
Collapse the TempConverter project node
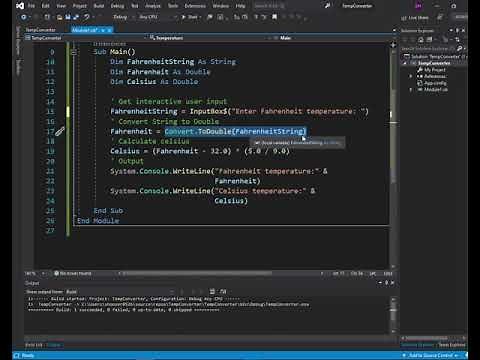tap(406, 63)
